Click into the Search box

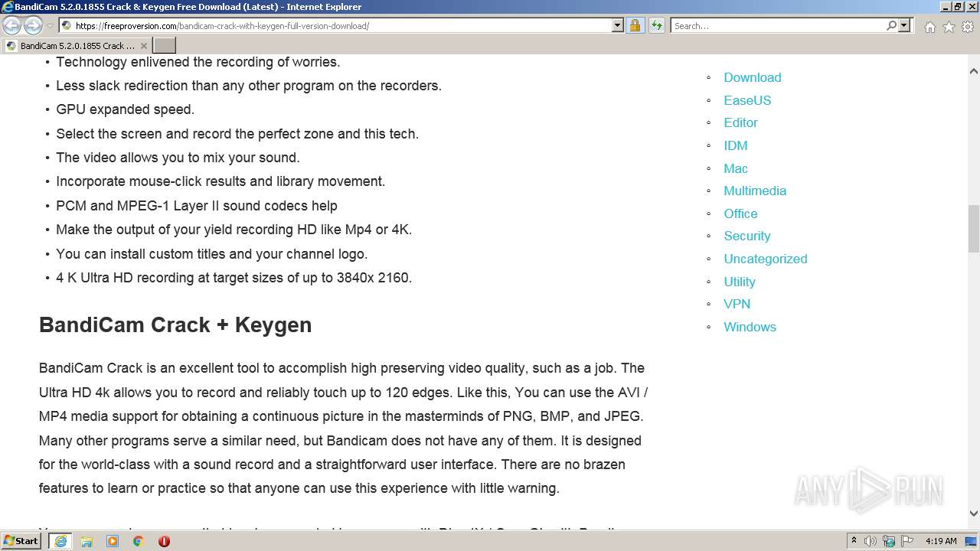(778, 25)
